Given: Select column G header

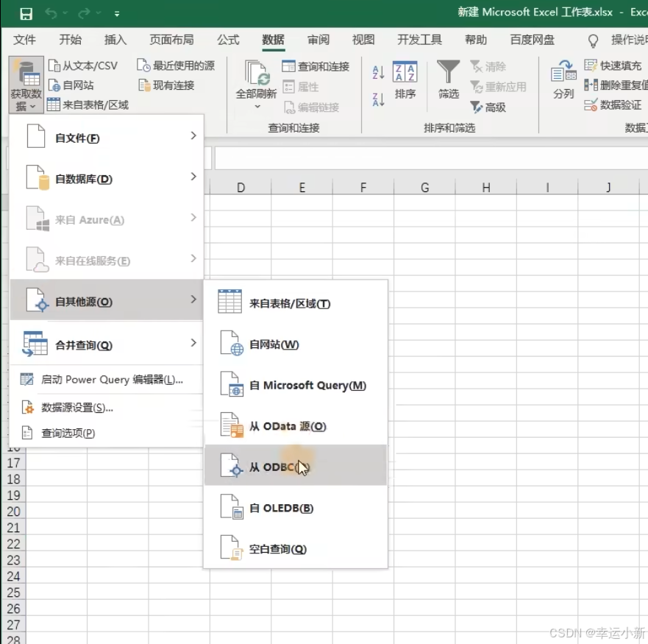Looking at the screenshot, I should pyautogui.click(x=424, y=188).
